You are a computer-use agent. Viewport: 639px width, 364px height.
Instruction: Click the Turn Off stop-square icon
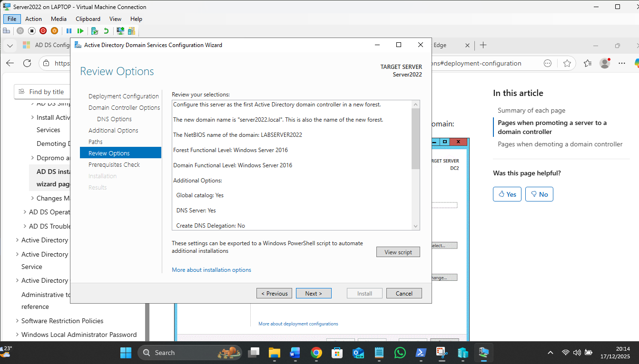coord(32,31)
